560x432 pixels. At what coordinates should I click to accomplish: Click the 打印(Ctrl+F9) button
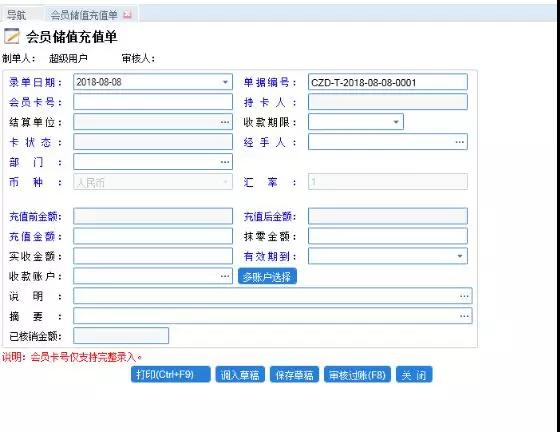click(x=170, y=375)
